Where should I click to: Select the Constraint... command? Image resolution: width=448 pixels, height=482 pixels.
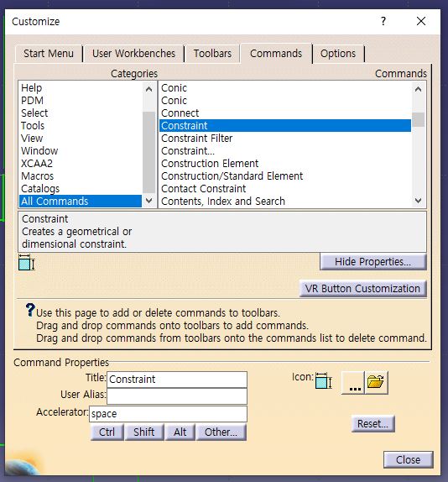click(x=285, y=151)
